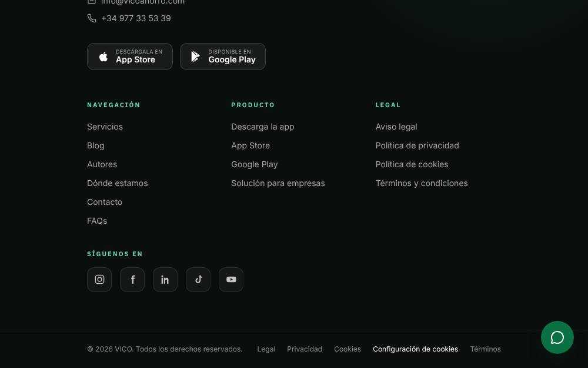Open the Autores link
The image size is (588, 368).
(x=102, y=164)
